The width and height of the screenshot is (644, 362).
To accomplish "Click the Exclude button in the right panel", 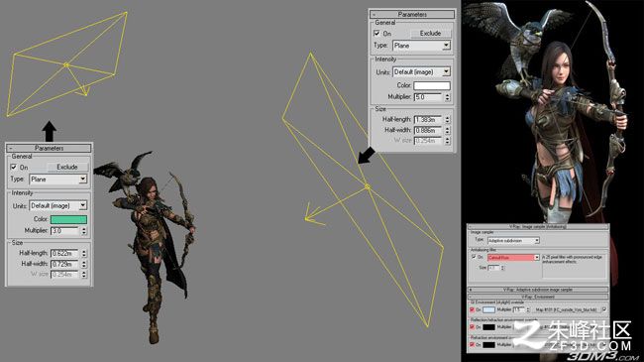I will [430, 34].
